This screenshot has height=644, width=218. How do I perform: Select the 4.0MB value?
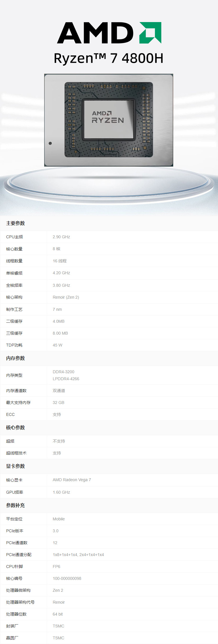click(x=59, y=321)
